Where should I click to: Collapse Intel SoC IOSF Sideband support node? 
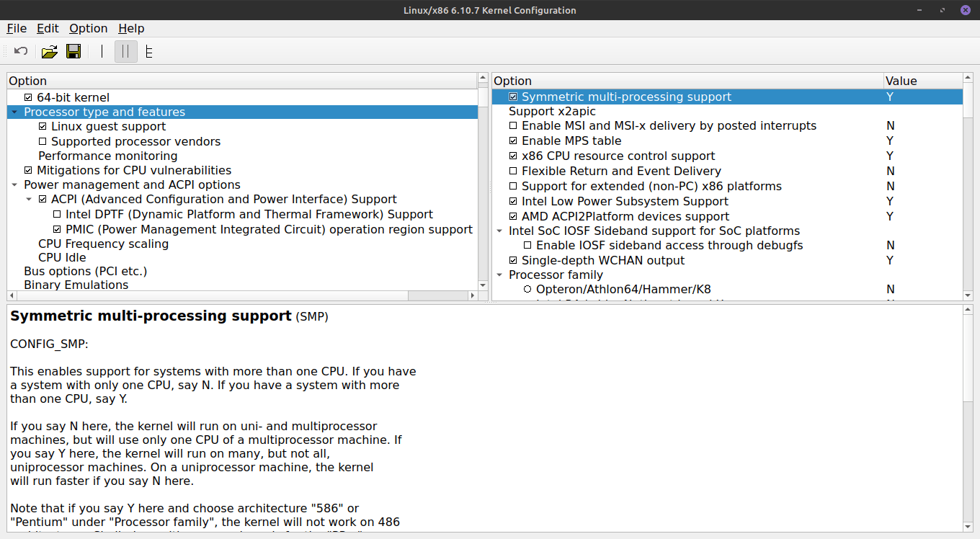coord(499,231)
